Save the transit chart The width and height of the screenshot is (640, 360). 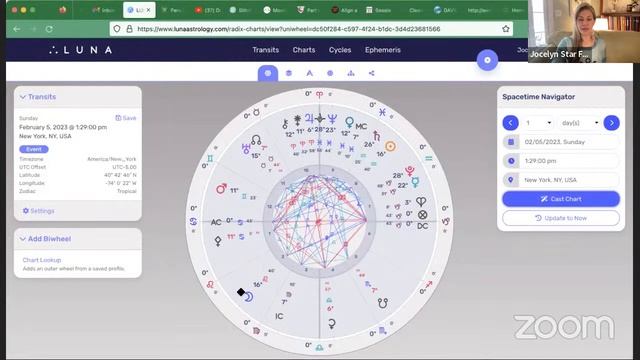(x=126, y=118)
